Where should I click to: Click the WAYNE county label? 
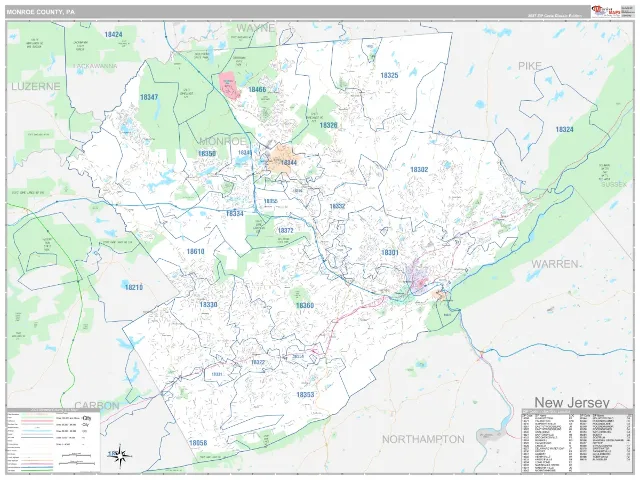click(x=256, y=28)
